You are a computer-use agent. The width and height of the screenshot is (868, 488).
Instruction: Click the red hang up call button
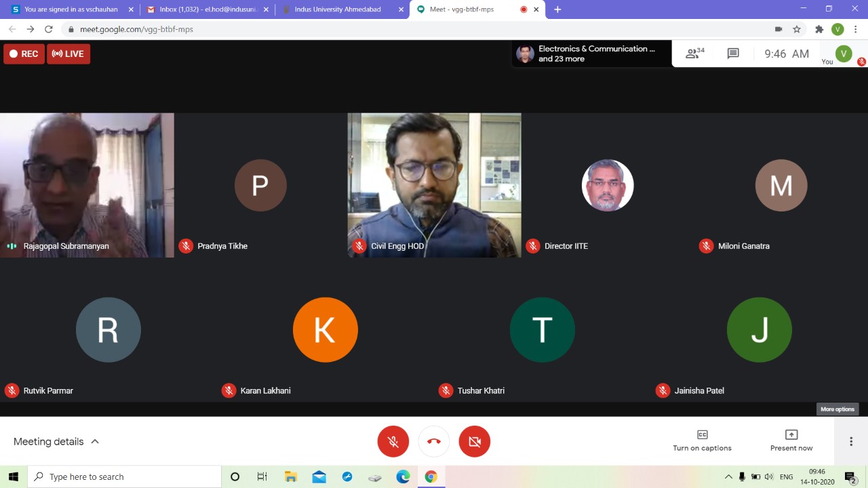tap(434, 441)
